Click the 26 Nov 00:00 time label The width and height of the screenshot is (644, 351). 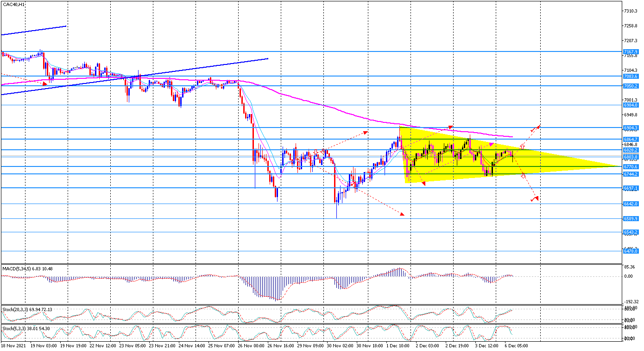pos(251,345)
